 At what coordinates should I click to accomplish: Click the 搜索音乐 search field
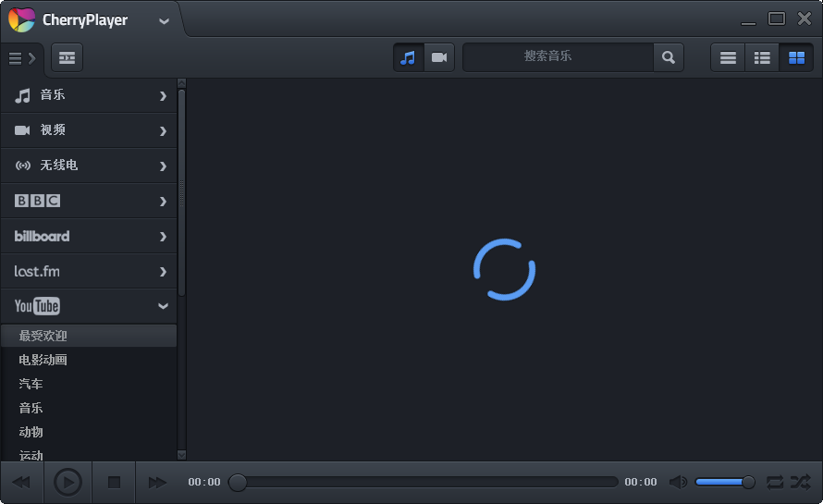point(558,57)
